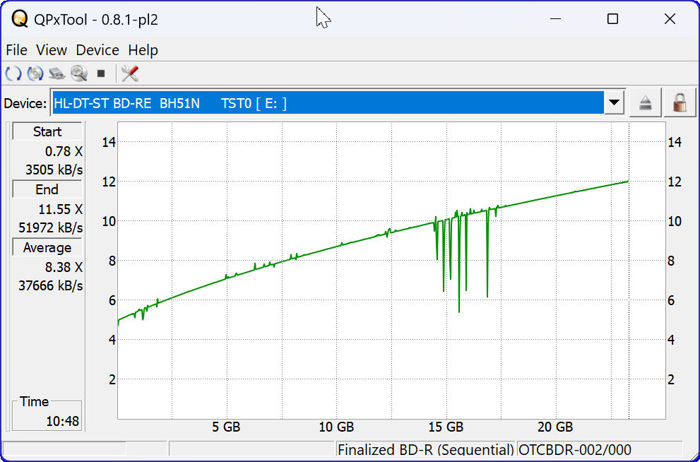Click the 10 GB axis label
The height and width of the screenshot is (462, 700).
336,427
